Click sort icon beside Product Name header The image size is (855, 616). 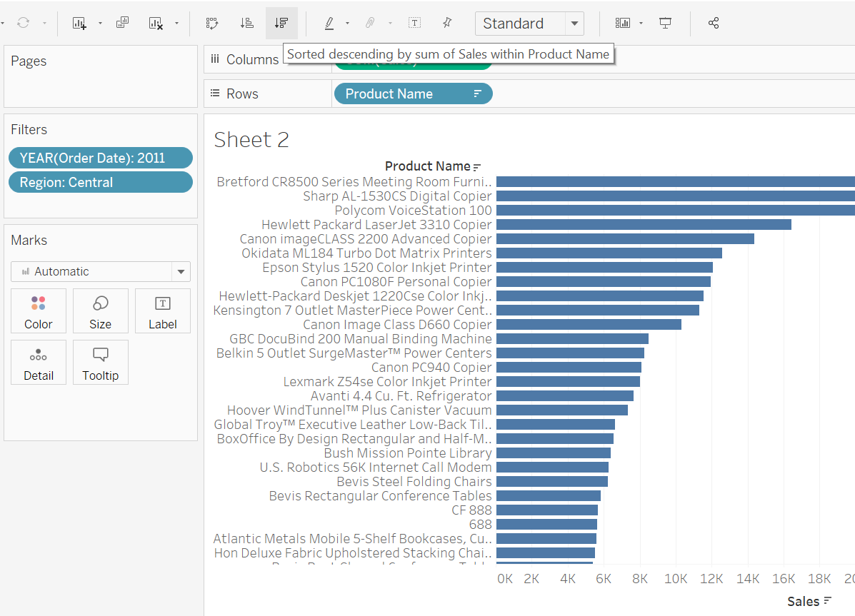pyautogui.click(x=477, y=167)
